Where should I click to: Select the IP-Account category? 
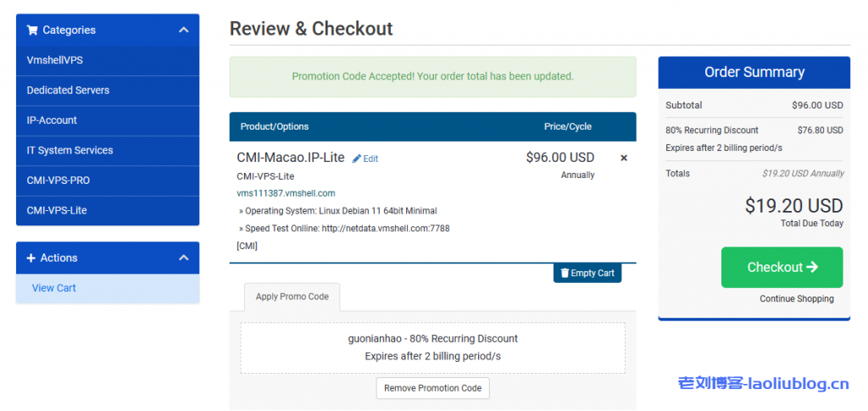click(52, 120)
